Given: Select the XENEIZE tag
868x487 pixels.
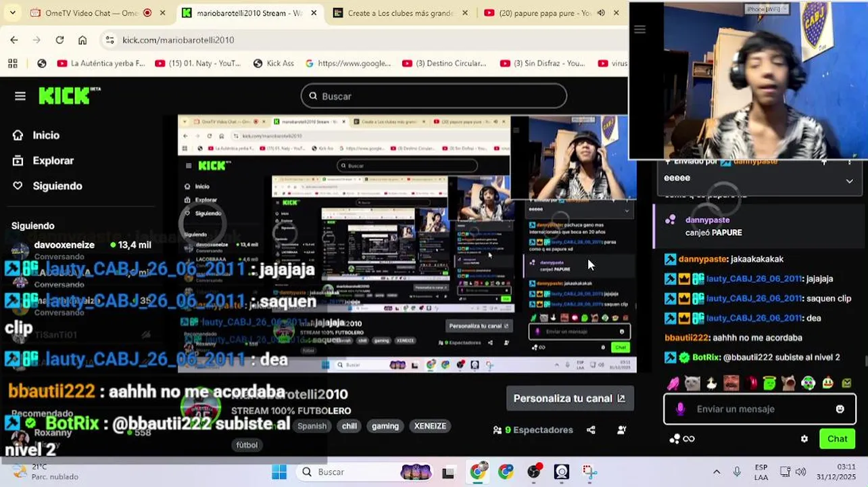Looking at the screenshot, I should (x=430, y=426).
